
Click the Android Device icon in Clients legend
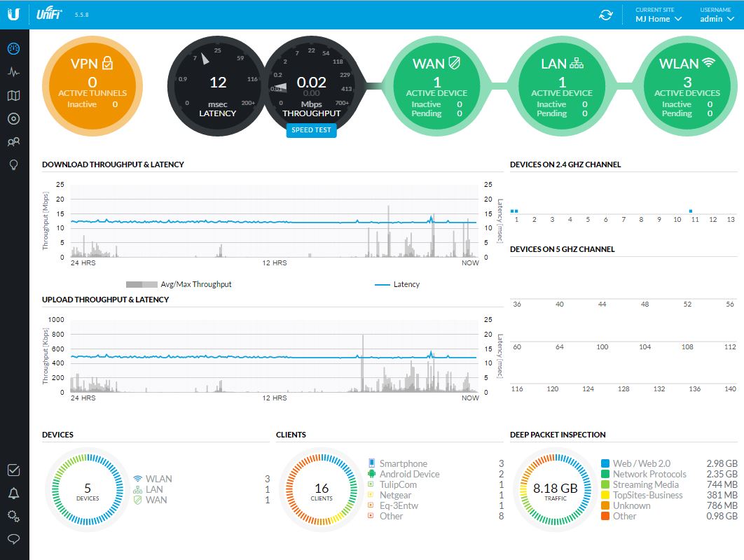click(x=371, y=474)
